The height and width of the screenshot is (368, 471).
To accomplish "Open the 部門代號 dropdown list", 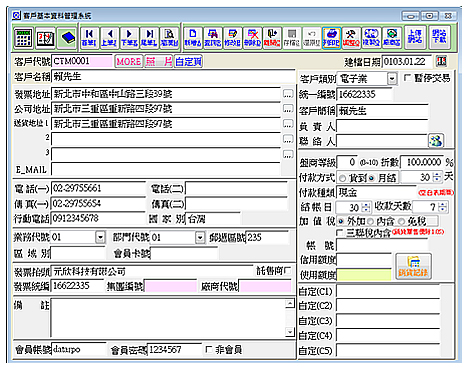I will 200,237.
